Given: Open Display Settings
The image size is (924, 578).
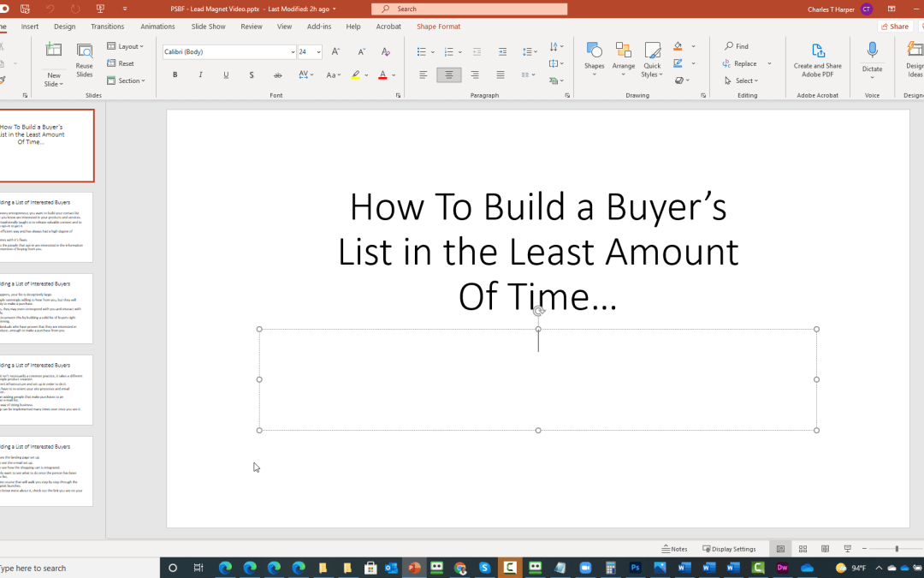Looking at the screenshot, I should (x=729, y=549).
